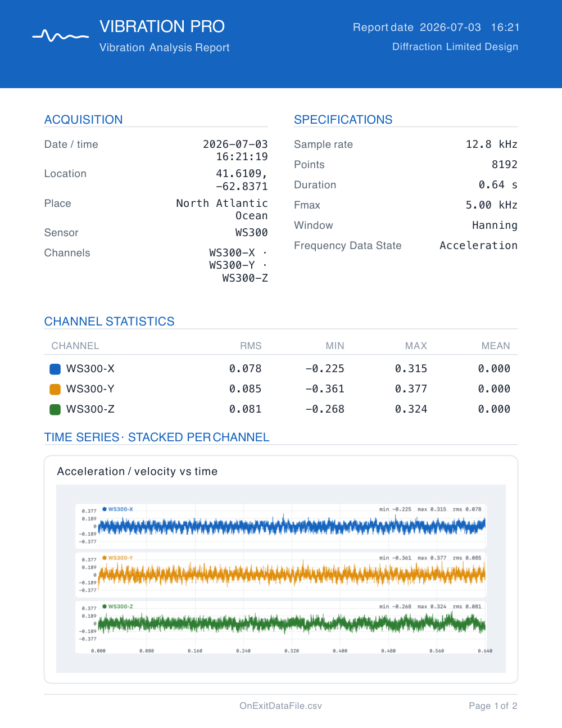Screen dimensions: 562x728
Task: Click the Vibration Pro waveform logo
Action: (x=61, y=37)
